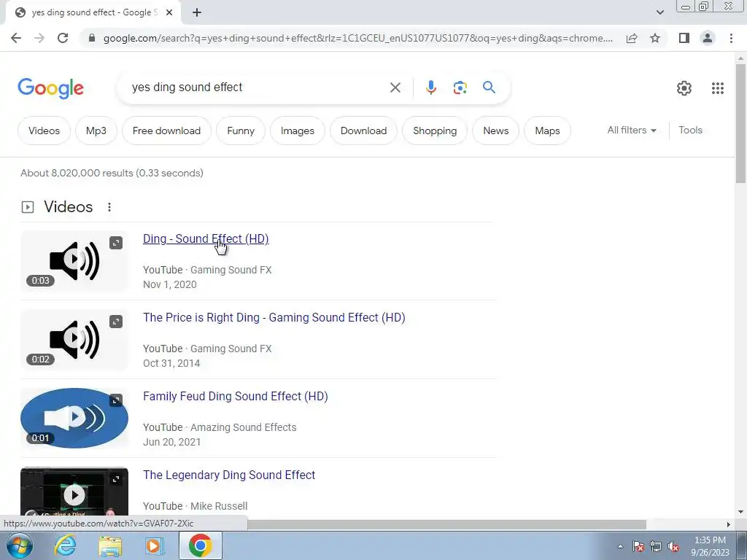Open 'The Legendary Ding Sound Effect' link
The width and height of the screenshot is (747, 560).
point(229,475)
